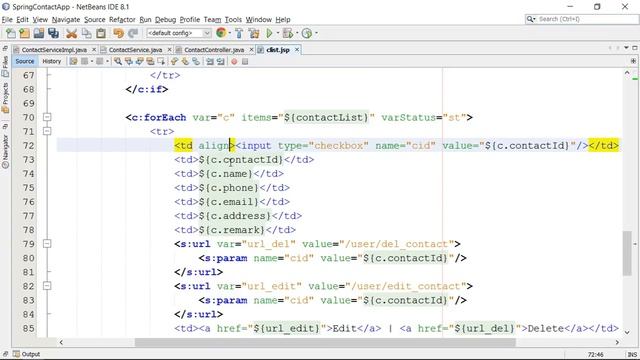Open the Output panel

[x=27, y=354]
